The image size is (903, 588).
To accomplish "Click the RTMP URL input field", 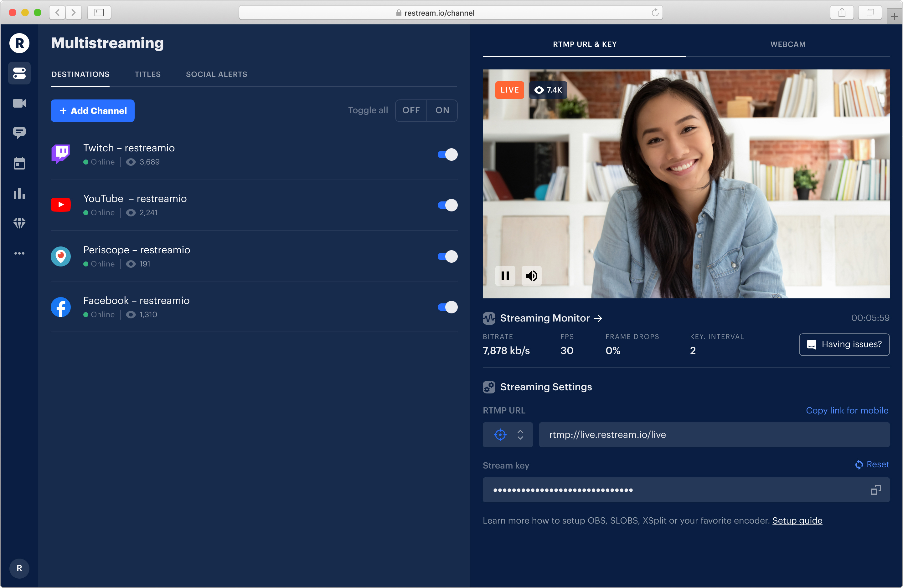I will (714, 434).
